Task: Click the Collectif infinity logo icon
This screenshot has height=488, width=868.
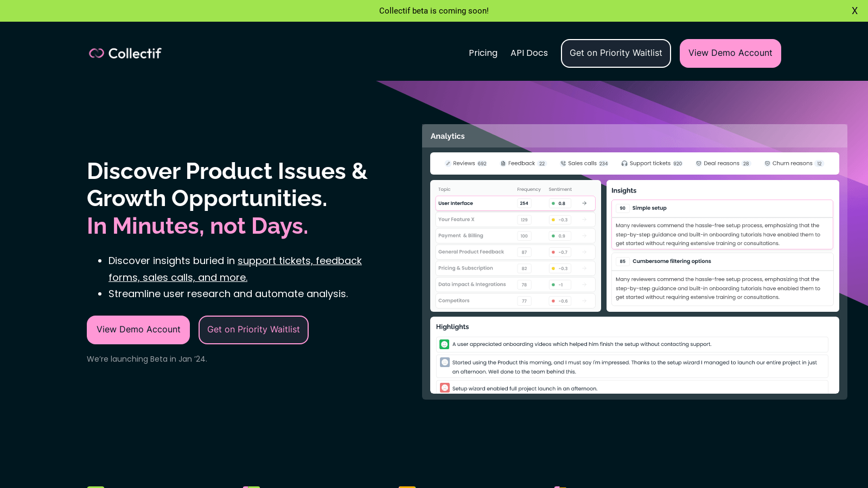Action: tap(97, 53)
